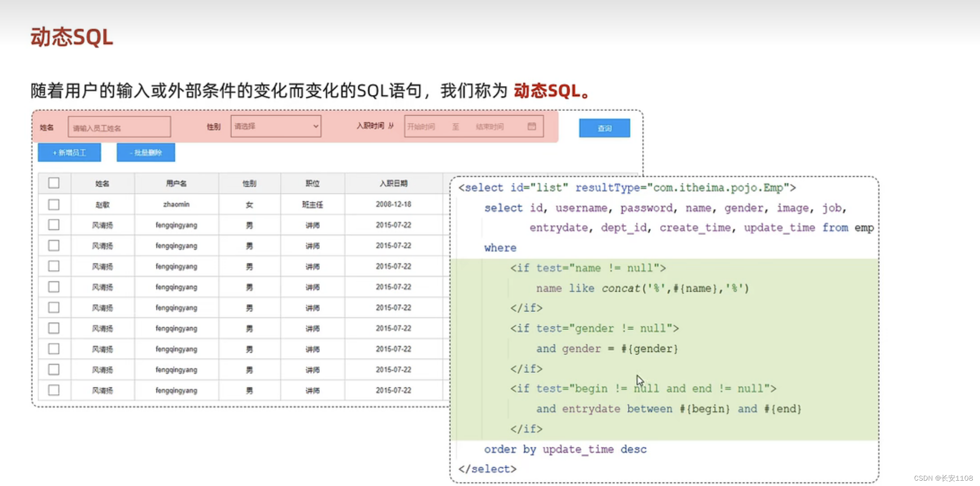
Task: Click the CSDN @长安1108 watermark text
Action: [x=943, y=478]
